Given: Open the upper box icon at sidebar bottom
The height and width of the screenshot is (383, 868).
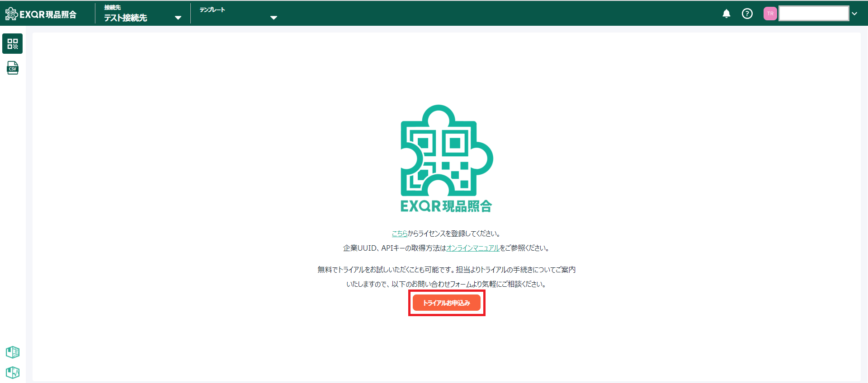Looking at the screenshot, I should tap(13, 352).
